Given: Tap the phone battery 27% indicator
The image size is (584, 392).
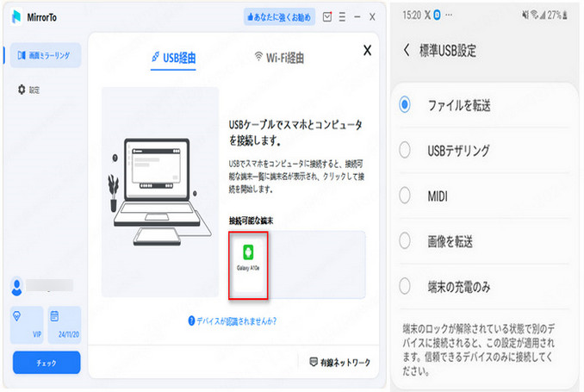Looking at the screenshot, I should point(557,16).
